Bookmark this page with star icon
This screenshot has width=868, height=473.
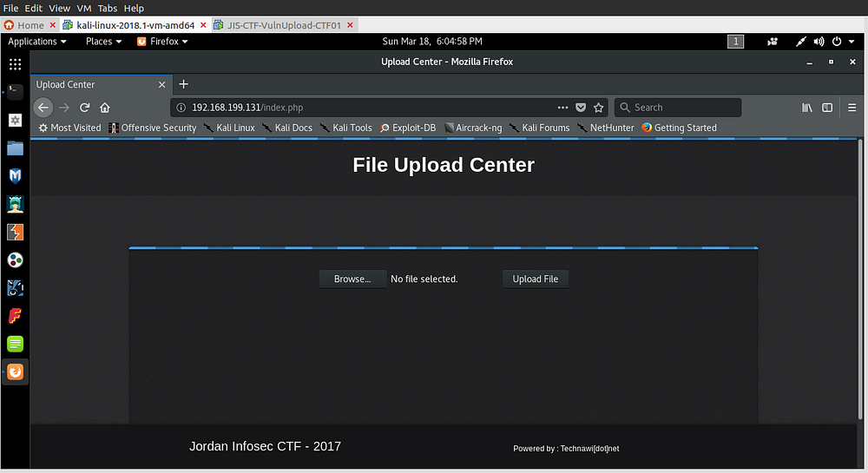(599, 108)
